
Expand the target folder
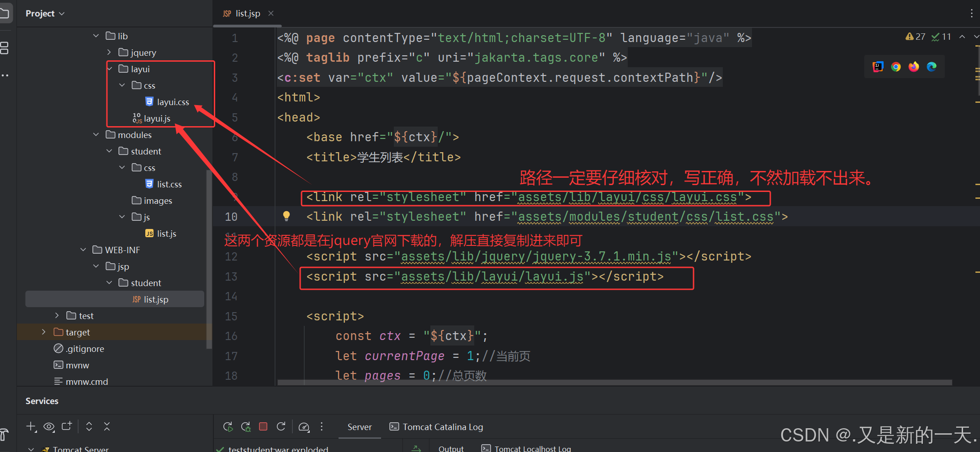click(44, 332)
